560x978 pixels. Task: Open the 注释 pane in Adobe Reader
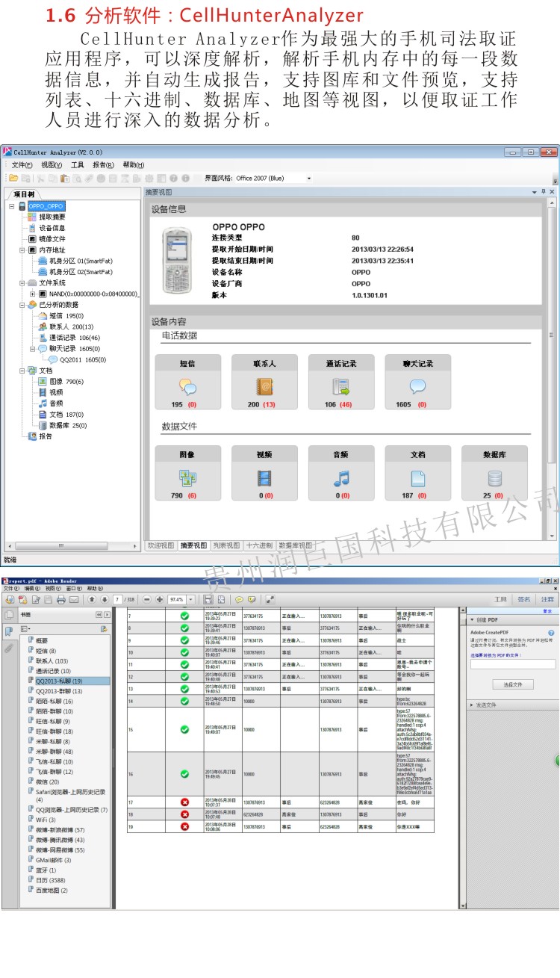(547, 599)
